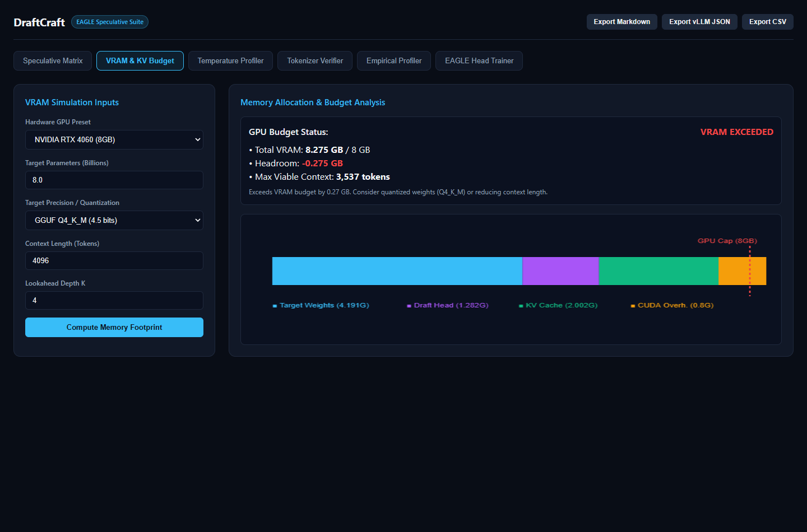The width and height of the screenshot is (807, 532).
Task: Click the CUDA Overh. (0.8G) legend entry
Action: coord(672,305)
